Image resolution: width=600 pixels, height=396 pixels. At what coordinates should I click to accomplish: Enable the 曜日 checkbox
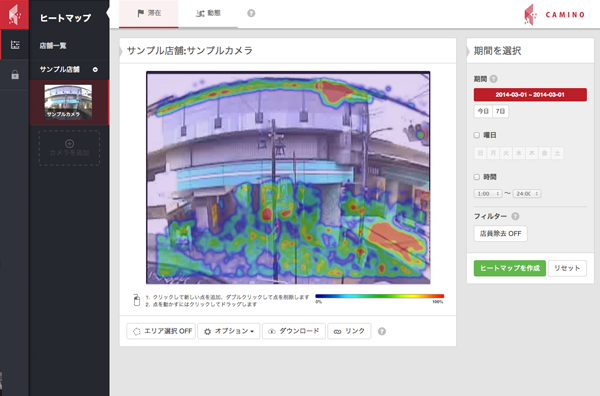click(477, 135)
